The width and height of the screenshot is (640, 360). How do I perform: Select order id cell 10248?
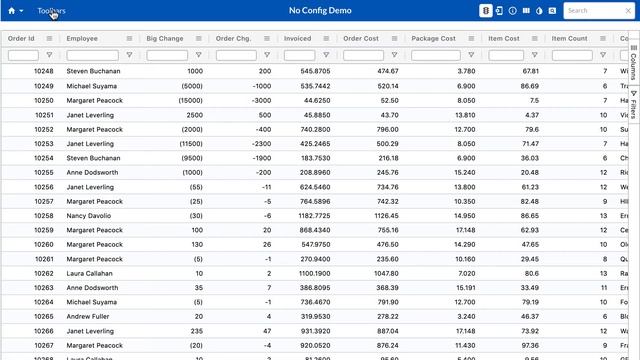[x=44, y=71]
